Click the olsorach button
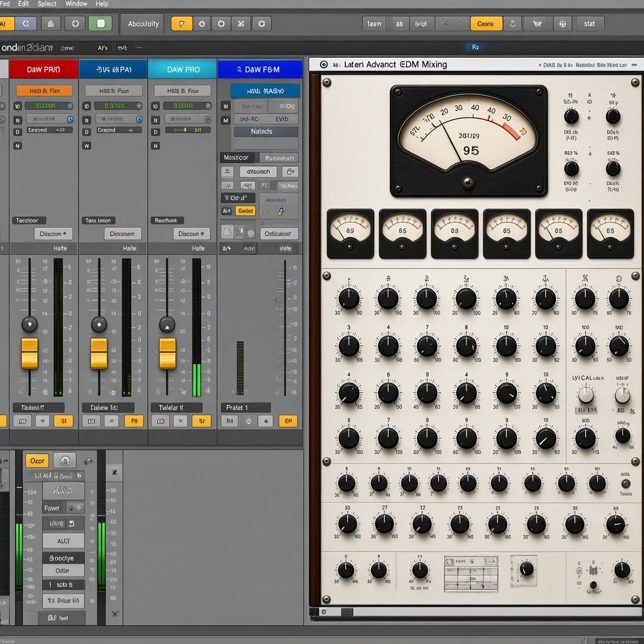 click(258, 172)
